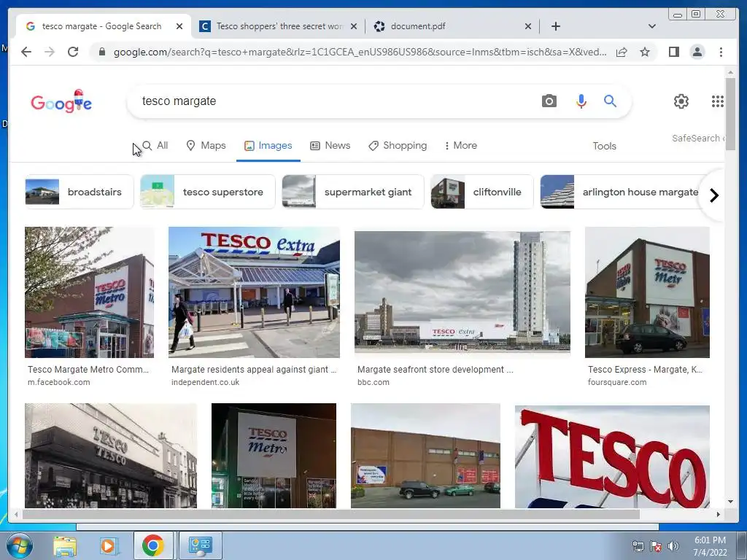Switch to the document.pdf tab
Image resolution: width=747 pixels, height=560 pixels.
tap(452, 26)
